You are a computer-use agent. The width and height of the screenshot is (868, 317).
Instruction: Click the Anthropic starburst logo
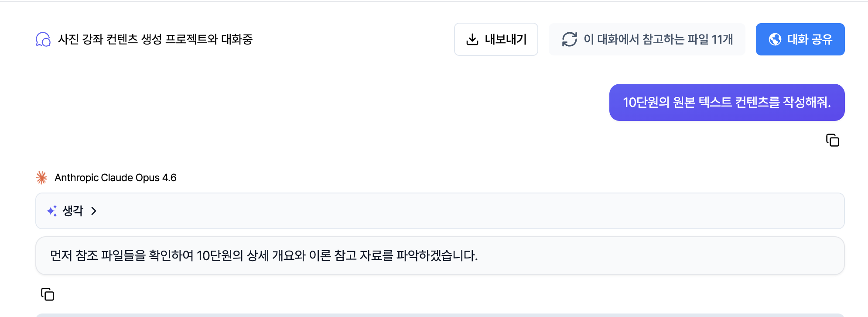pyautogui.click(x=41, y=178)
